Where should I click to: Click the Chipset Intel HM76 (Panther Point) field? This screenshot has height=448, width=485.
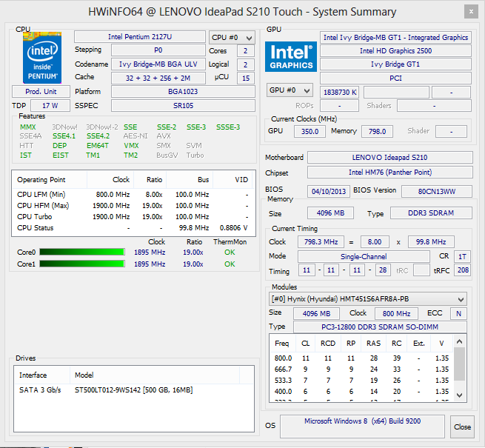[x=389, y=173]
